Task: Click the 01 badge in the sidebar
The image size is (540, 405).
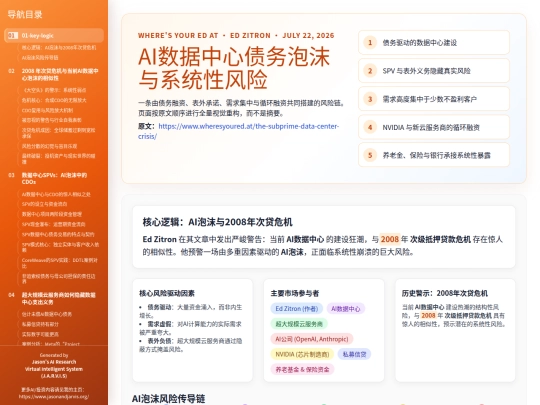Action: (x=13, y=35)
